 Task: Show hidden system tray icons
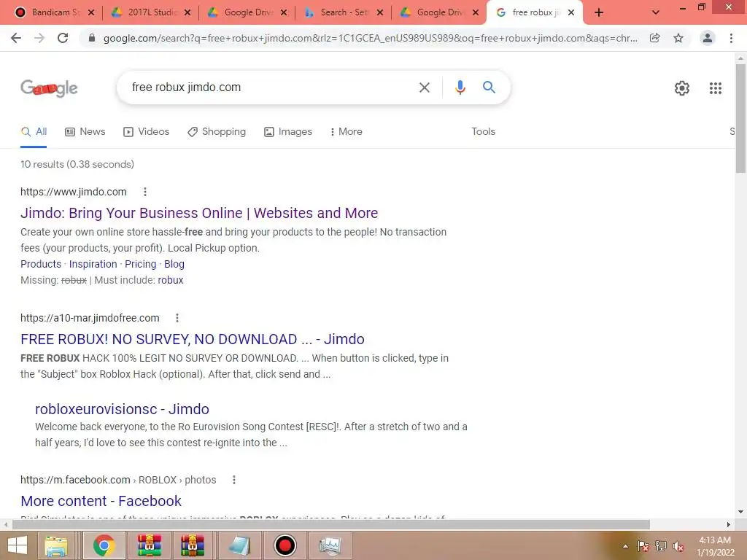[x=625, y=546]
